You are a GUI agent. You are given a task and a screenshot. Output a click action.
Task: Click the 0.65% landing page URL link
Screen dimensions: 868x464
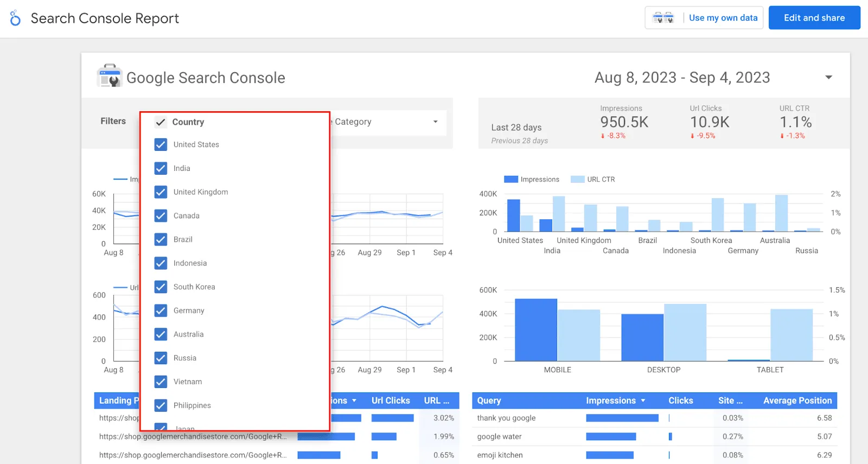(193, 455)
